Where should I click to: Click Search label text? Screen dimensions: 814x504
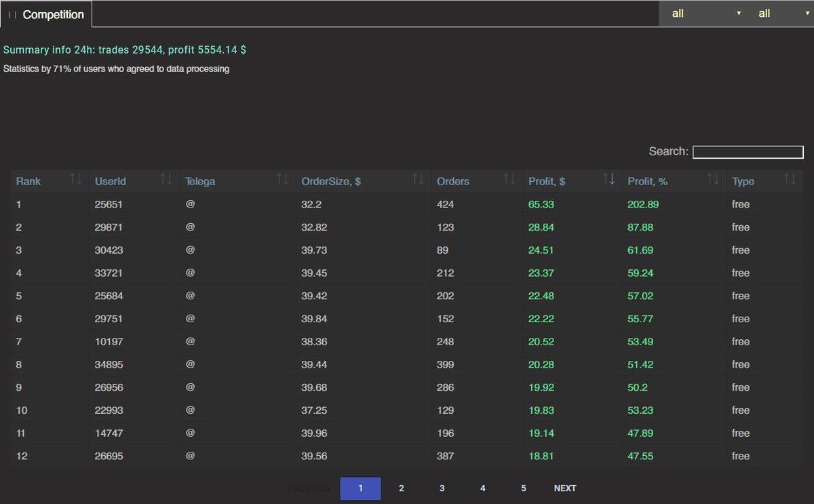668,151
